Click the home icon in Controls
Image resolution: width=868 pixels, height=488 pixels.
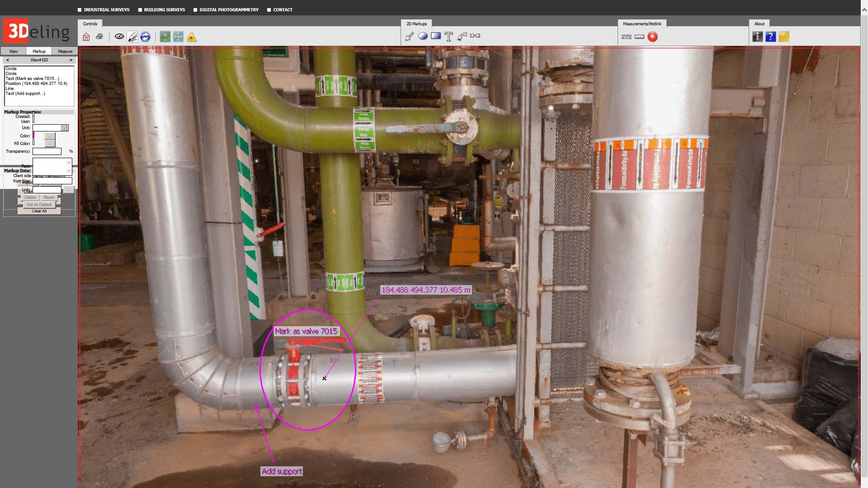pos(86,37)
